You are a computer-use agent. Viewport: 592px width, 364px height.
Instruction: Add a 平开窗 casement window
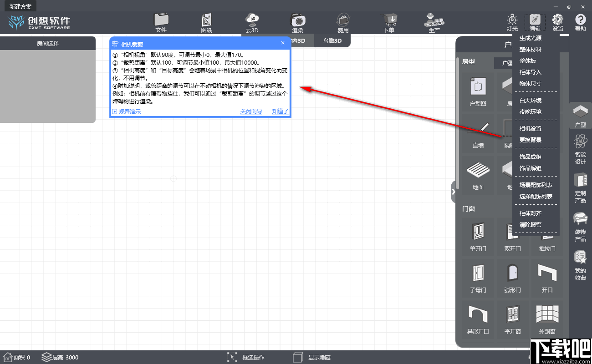tap(513, 319)
